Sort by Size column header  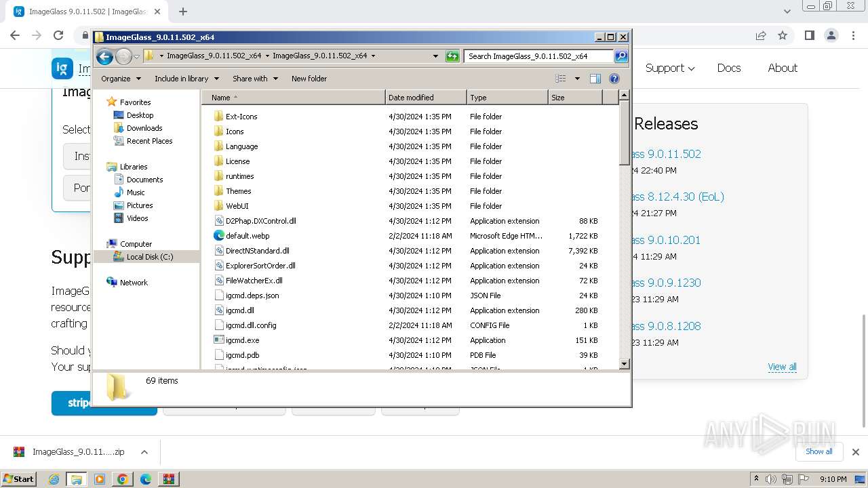[x=575, y=98]
